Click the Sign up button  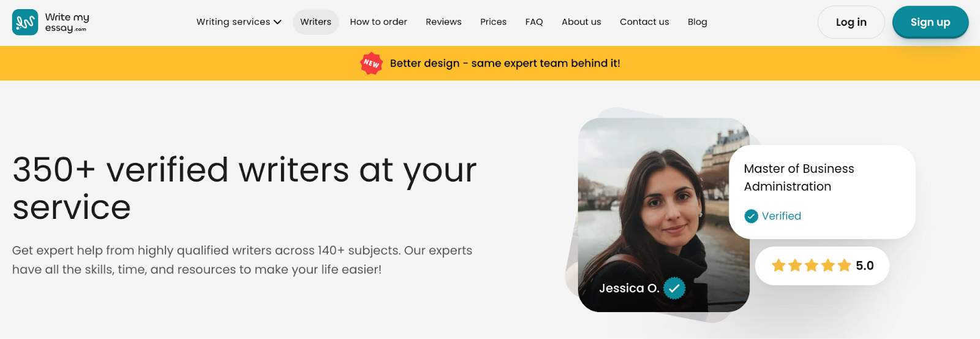(x=930, y=22)
